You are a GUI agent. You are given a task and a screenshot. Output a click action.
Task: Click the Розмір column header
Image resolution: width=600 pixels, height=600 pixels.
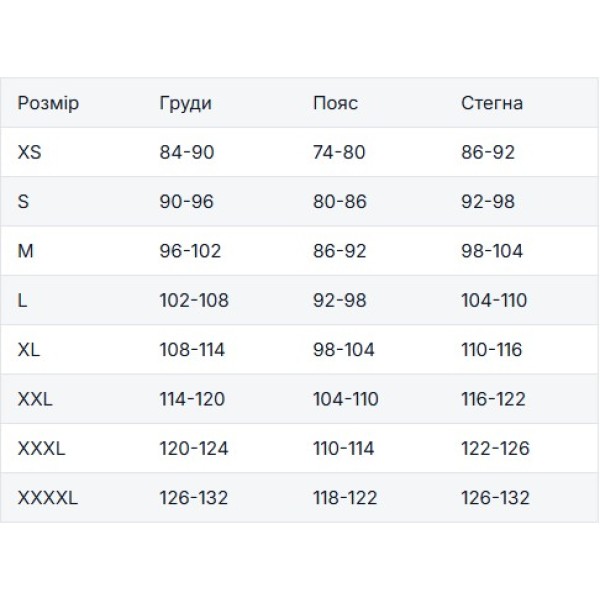point(48,104)
